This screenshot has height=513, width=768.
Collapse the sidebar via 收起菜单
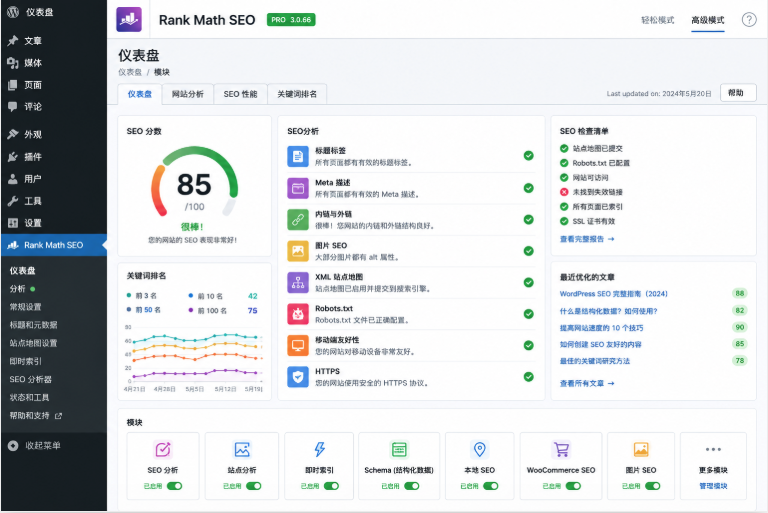pyautogui.click(x=34, y=445)
